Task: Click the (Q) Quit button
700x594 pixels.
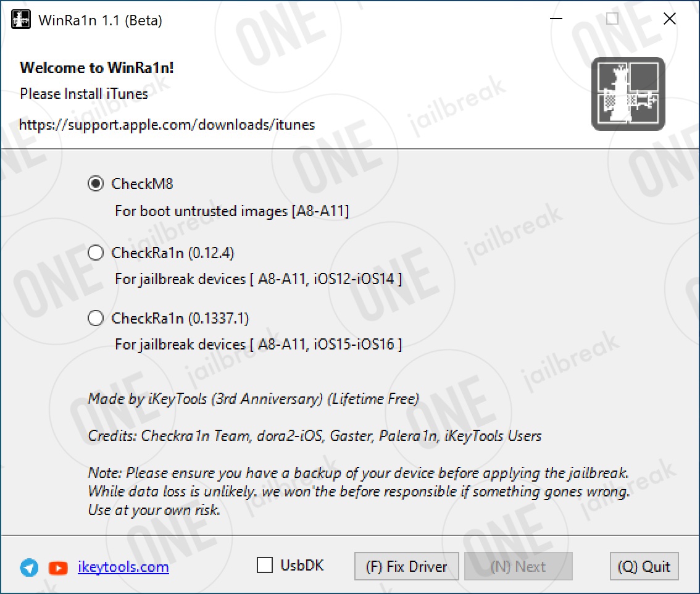Action: click(x=644, y=566)
